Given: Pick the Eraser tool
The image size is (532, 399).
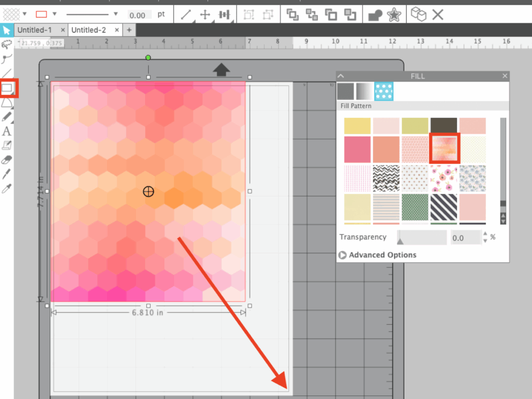Looking at the screenshot, I should [x=7, y=160].
